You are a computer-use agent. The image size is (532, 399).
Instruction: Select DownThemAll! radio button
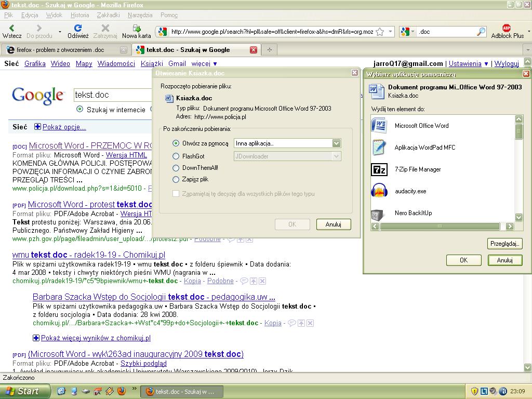point(176,168)
